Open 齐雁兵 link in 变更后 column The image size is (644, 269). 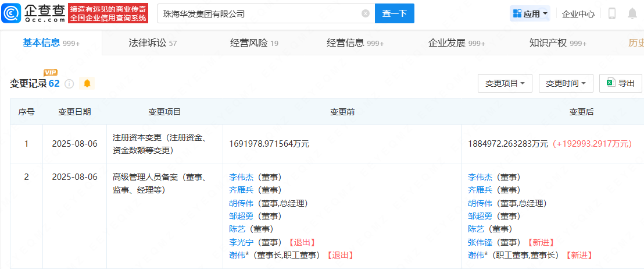pos(480,190)
